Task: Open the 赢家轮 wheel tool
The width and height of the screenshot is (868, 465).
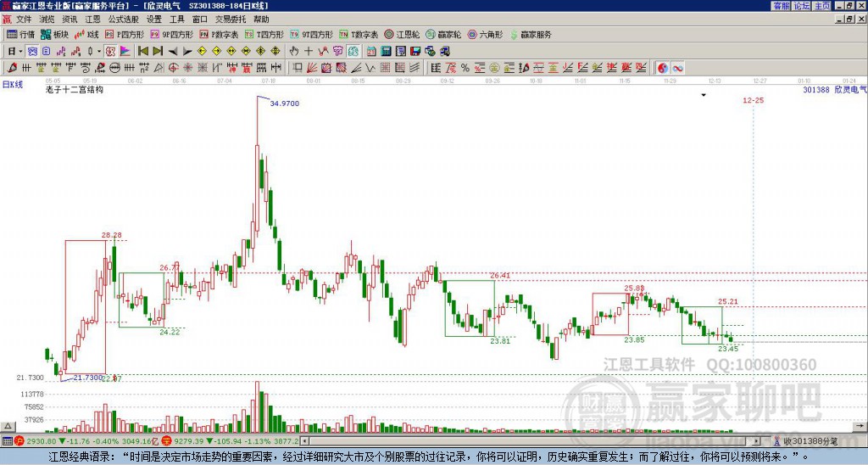Action: click(443, 34)
